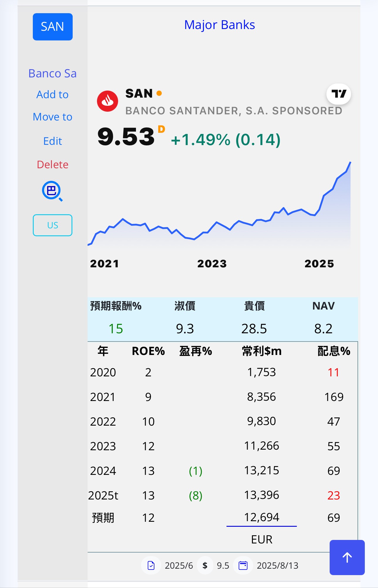The image size is (378, 588).
Task: Click the 2024 盈再 value (1)
Action: pyautogui.click(x=196, y=471)
